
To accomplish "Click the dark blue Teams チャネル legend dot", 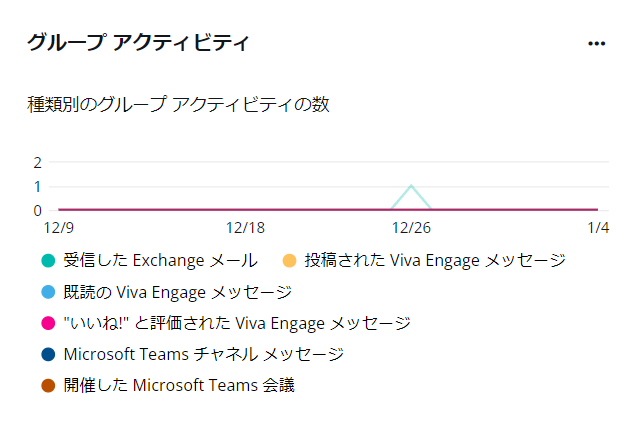I will [x=48, y=354].
